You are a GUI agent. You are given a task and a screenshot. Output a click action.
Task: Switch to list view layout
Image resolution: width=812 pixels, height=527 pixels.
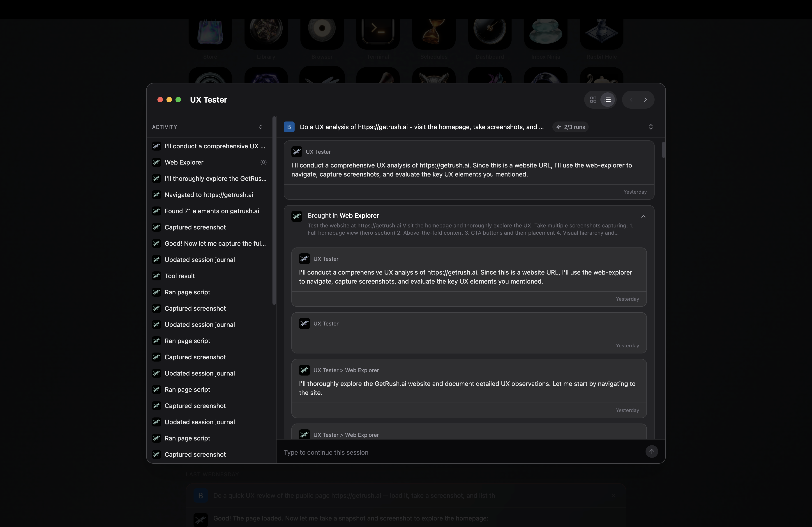tap(608, 100)
